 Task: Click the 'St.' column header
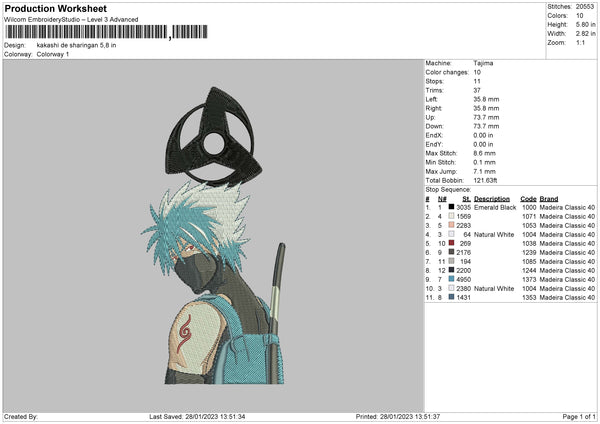(x=466, y=199)
